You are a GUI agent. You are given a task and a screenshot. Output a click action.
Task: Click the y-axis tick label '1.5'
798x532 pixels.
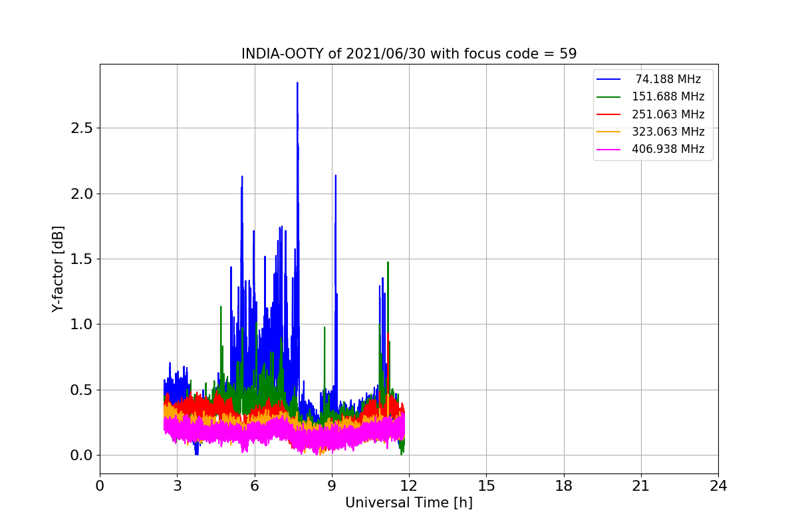pyautogui.click(x=82, y=259)
